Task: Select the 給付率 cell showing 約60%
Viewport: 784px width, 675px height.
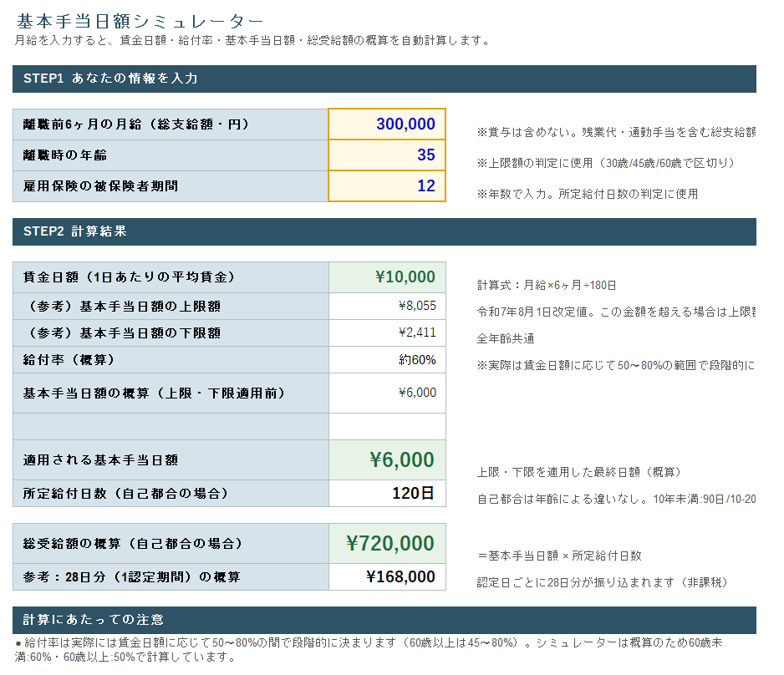Action: [x=387, y=360]
